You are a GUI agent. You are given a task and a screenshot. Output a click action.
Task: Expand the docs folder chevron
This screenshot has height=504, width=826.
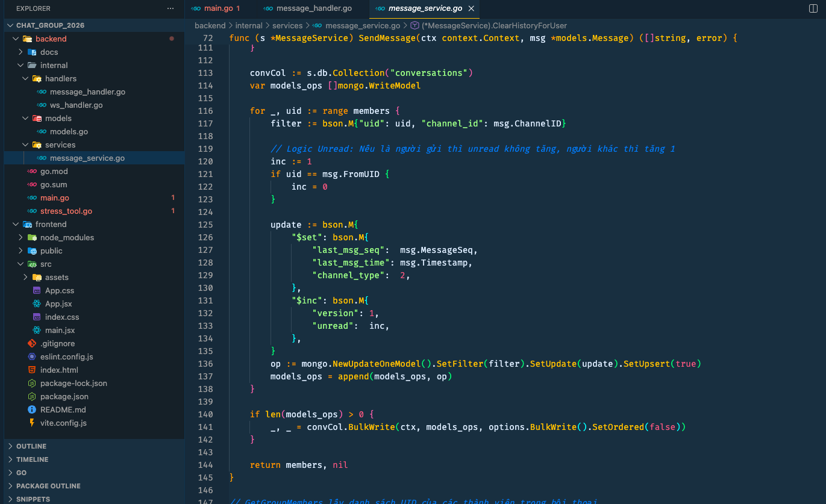(x=20, y=52)
